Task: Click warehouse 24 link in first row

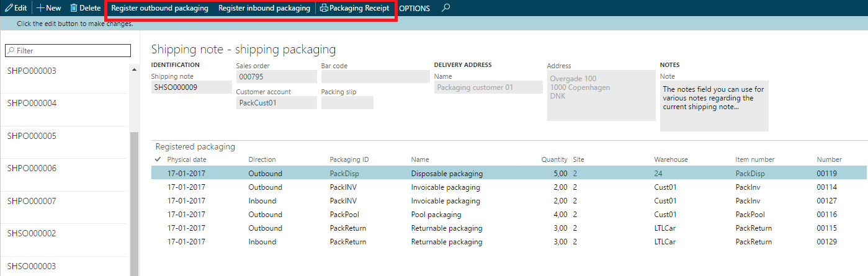Action: [658, 174]
